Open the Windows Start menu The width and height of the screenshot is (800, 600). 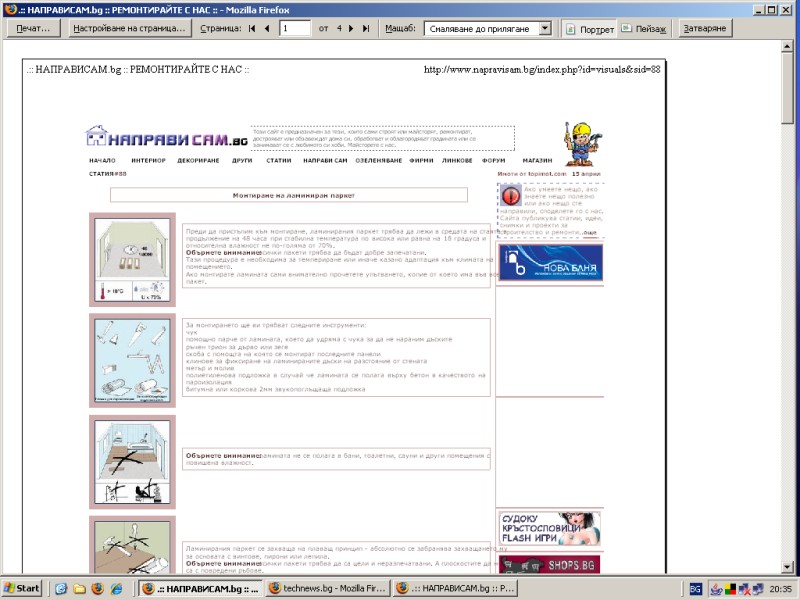[23, 588]
